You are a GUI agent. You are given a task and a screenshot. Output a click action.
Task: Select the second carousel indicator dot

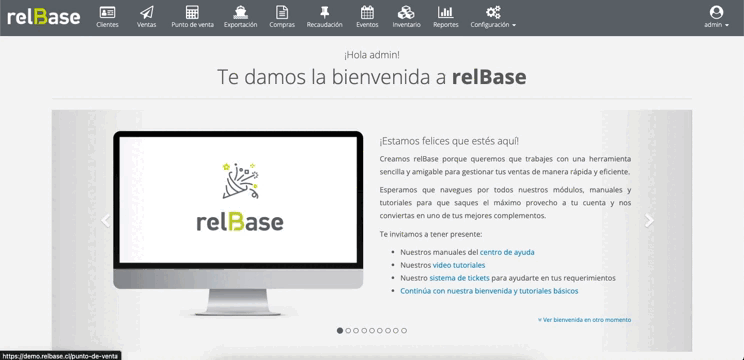(348, 331)
